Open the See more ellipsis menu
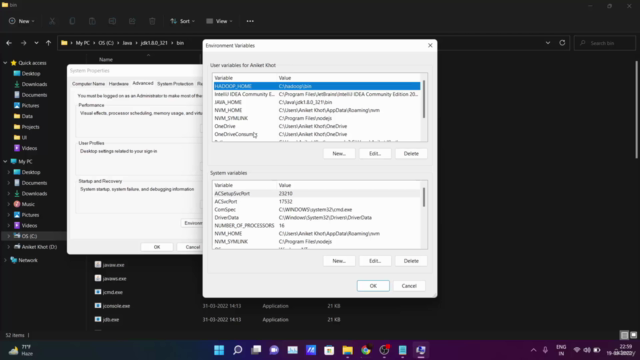The image size is (640, 360). [250, 21]
